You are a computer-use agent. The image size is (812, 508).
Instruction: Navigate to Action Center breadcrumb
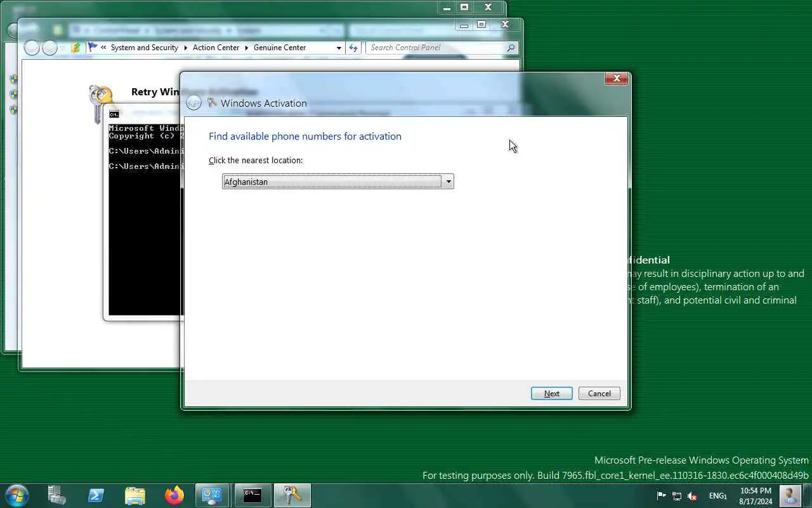coord(216,48)
